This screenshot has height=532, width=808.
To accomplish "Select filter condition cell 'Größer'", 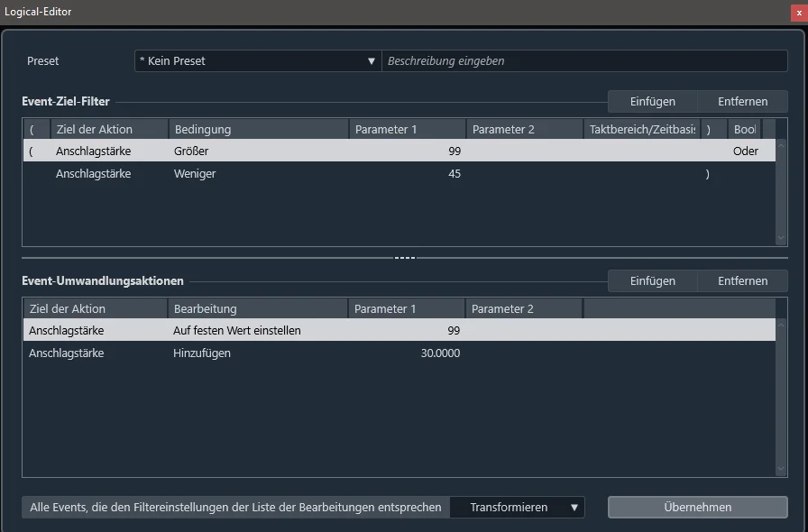I will [x=259, y=151].
